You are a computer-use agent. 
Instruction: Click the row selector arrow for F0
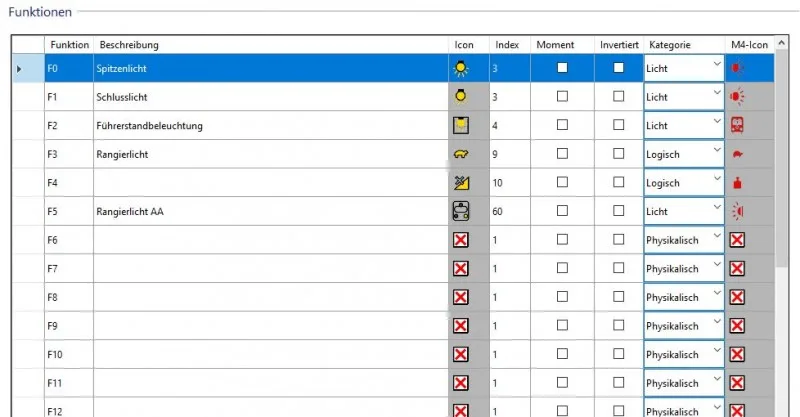click(x=19, y=68)
